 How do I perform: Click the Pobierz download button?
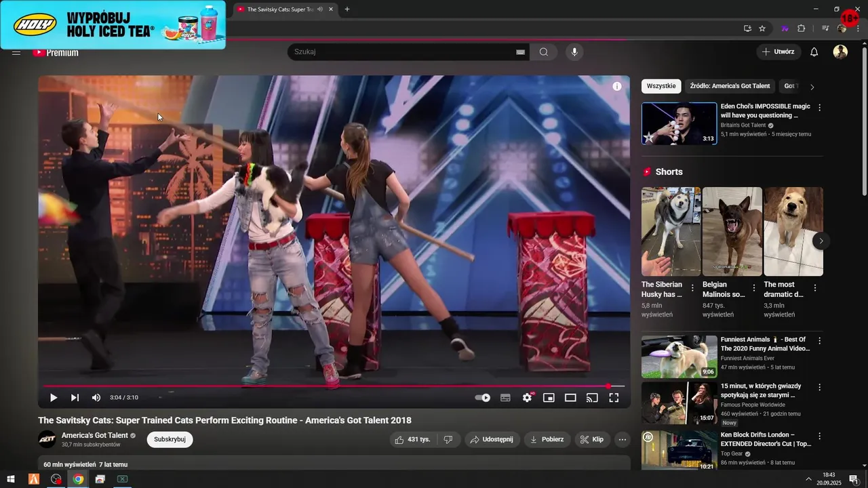tap(547, 439)
